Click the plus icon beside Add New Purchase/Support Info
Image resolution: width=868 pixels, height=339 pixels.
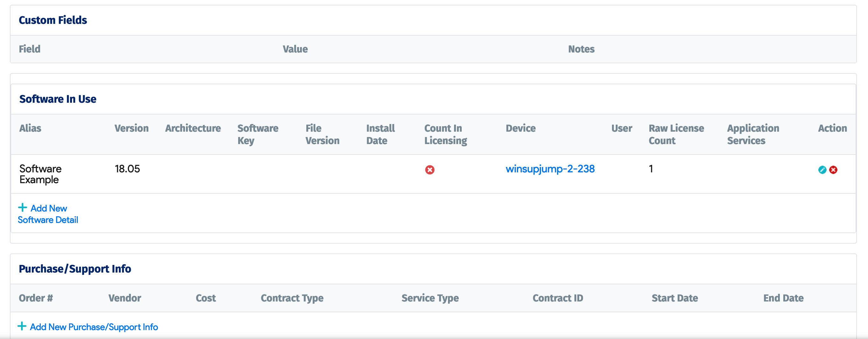pos(22,326)
